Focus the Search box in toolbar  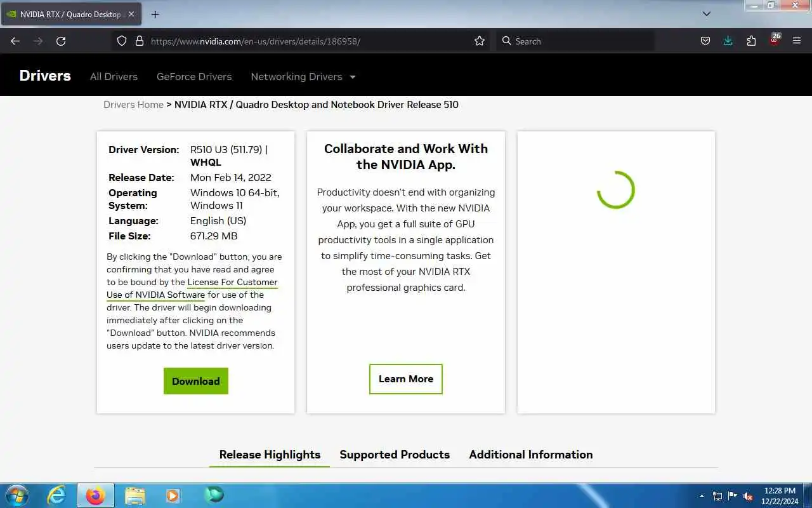pos(575,41)
